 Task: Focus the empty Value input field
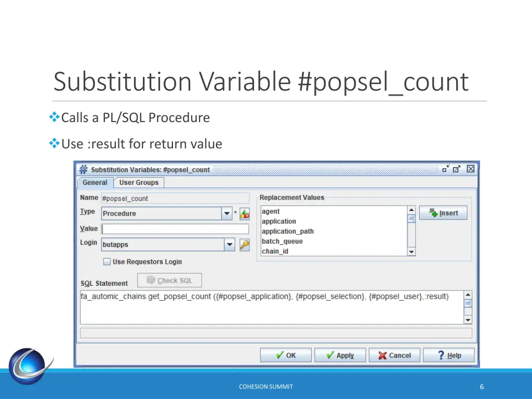coord(176,229)
